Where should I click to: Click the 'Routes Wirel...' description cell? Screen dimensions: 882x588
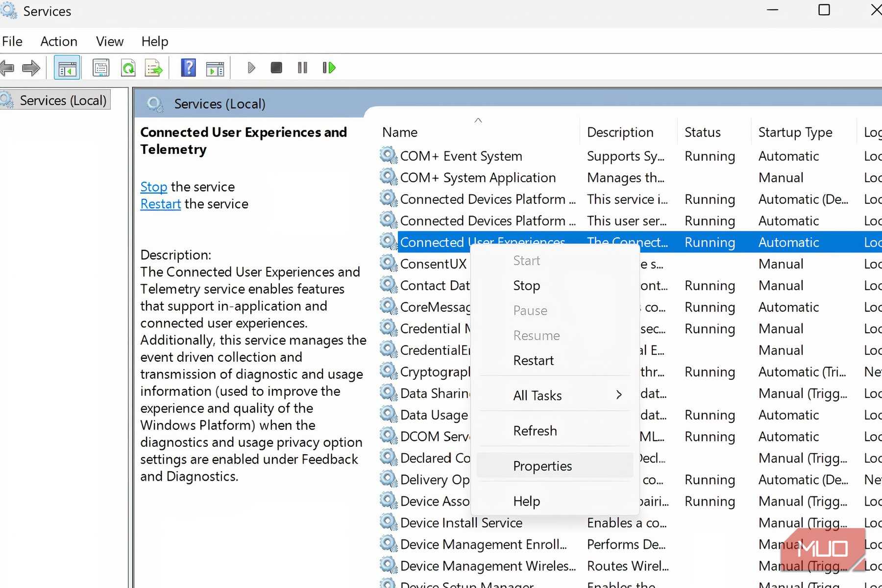[x=628, y=565]
